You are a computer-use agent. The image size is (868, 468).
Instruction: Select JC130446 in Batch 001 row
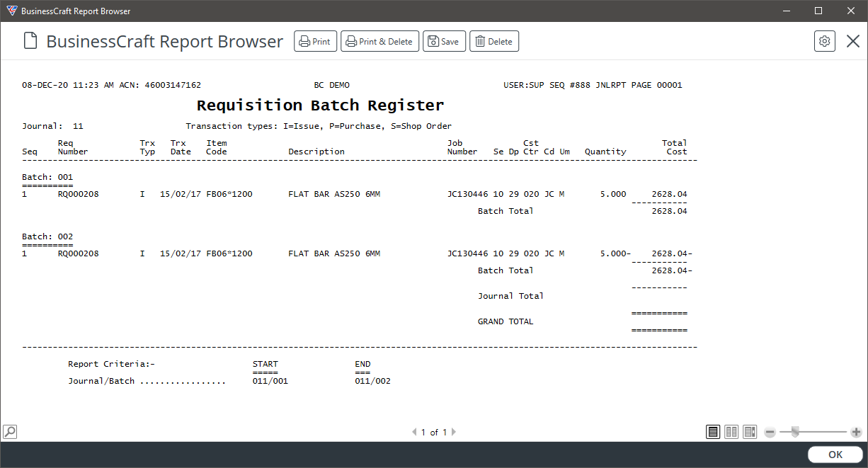pos(467,194)
